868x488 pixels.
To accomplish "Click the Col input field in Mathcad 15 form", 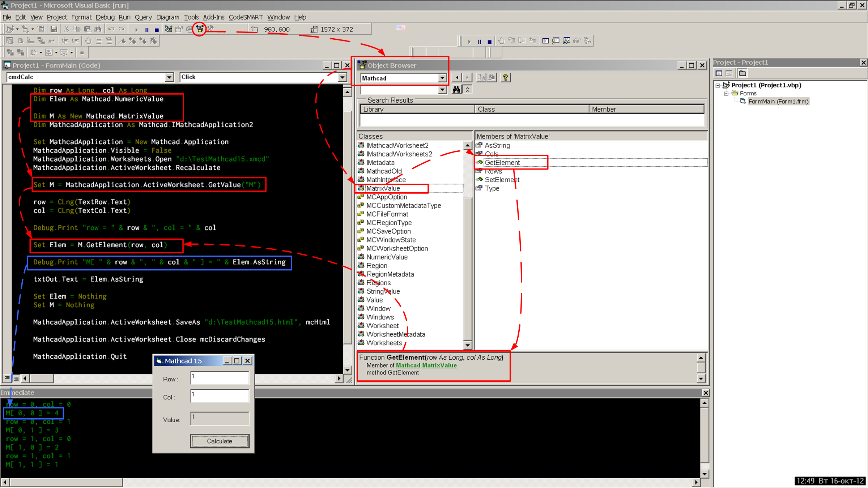I will [x=220, y=396].
